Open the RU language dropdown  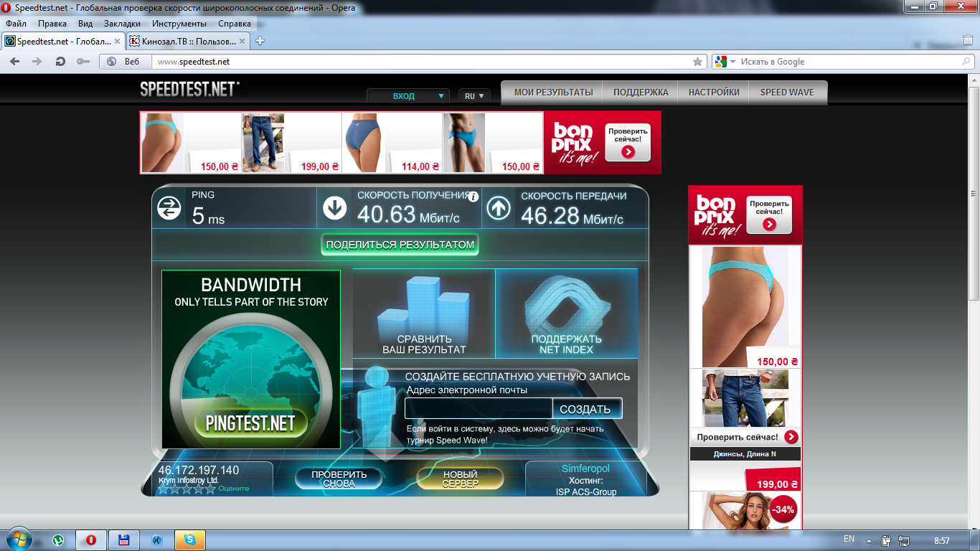(x=473, y=96)
